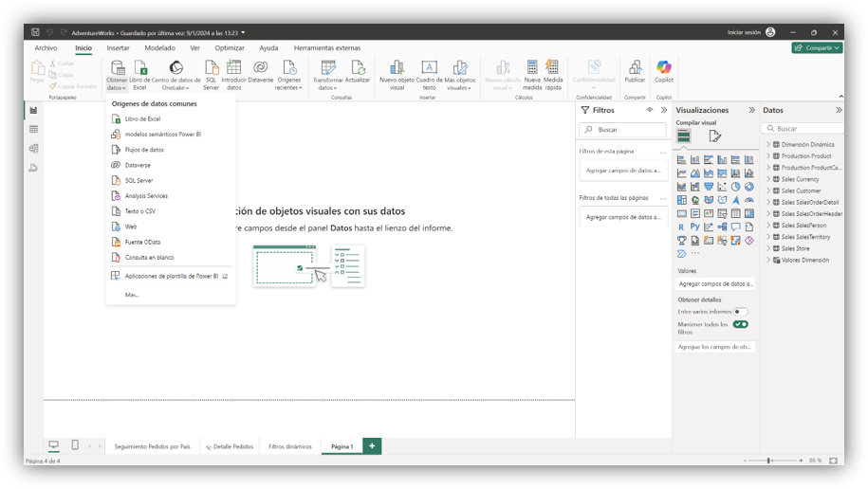
Task: Click Más... in data sources menu
Action: coord(132,295)
